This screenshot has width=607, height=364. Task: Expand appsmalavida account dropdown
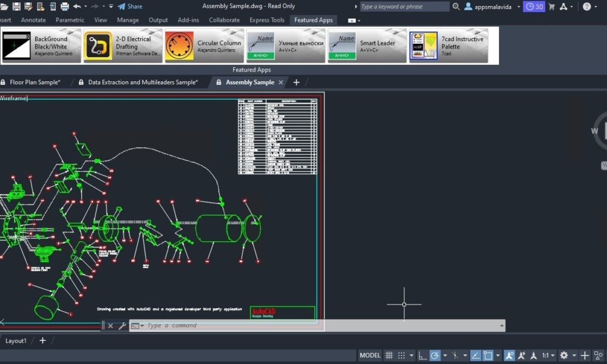518,7
